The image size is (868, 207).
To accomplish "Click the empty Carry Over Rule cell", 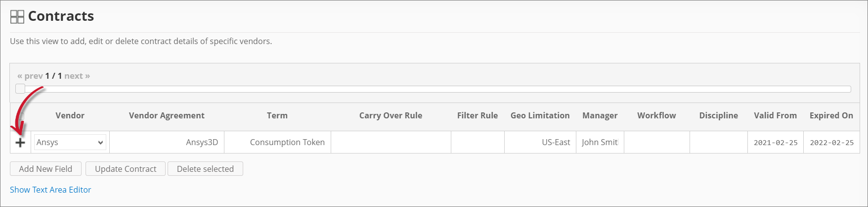I will click(391, 142).
